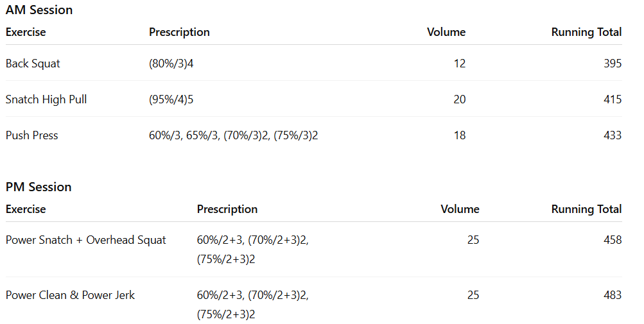Click the Back Squat volume value 12

[x=459, y=64]
